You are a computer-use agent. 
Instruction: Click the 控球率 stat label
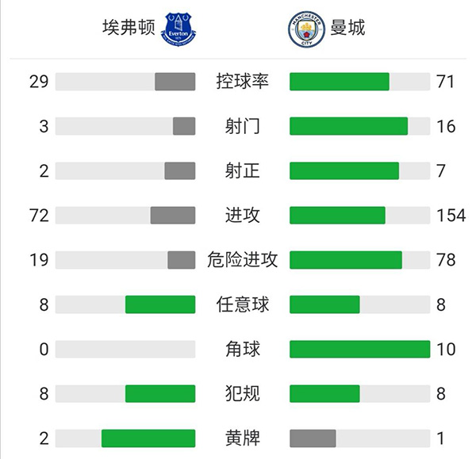(243, 82)
